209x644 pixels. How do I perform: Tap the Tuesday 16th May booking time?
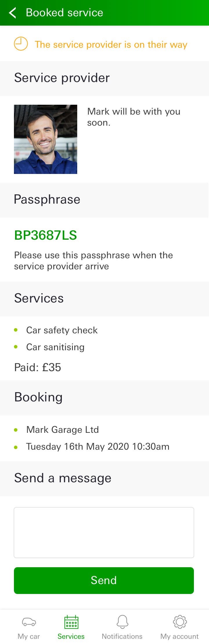(98, 446)
